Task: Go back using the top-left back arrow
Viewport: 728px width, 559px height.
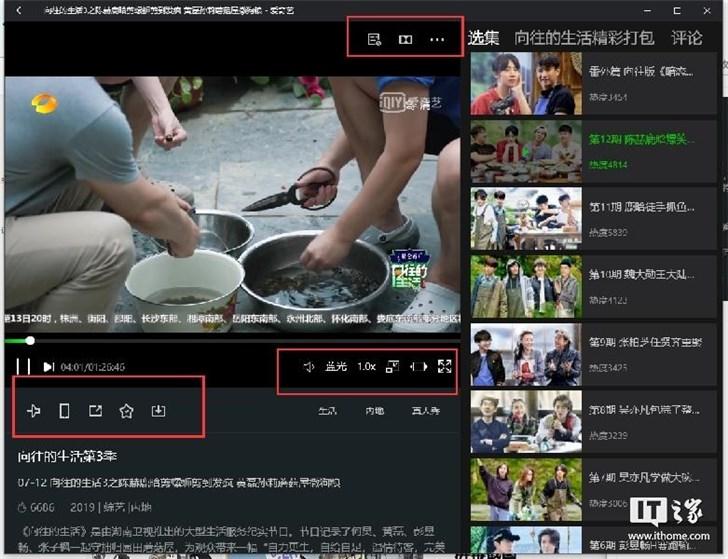Action: 19,10
